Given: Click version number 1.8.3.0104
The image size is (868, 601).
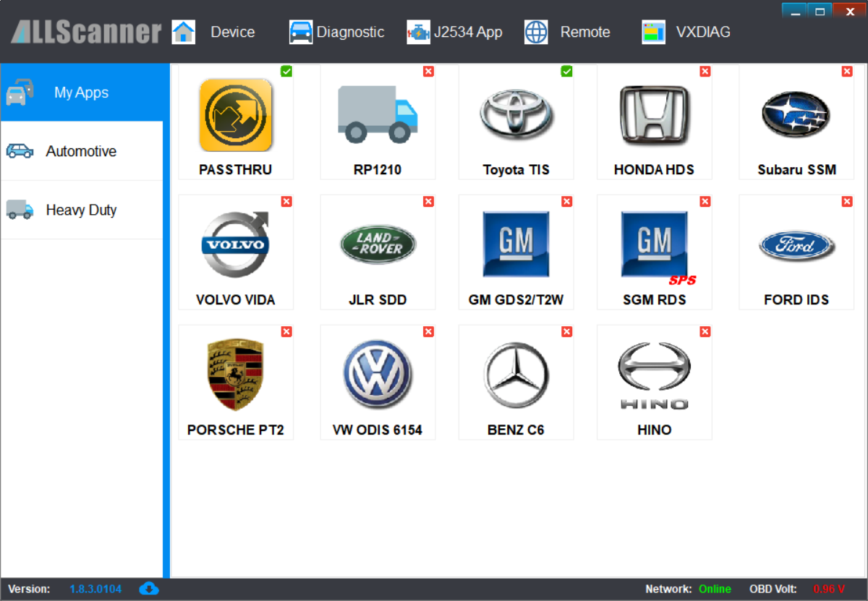Looking at the screenshot, I should point(95,589).
